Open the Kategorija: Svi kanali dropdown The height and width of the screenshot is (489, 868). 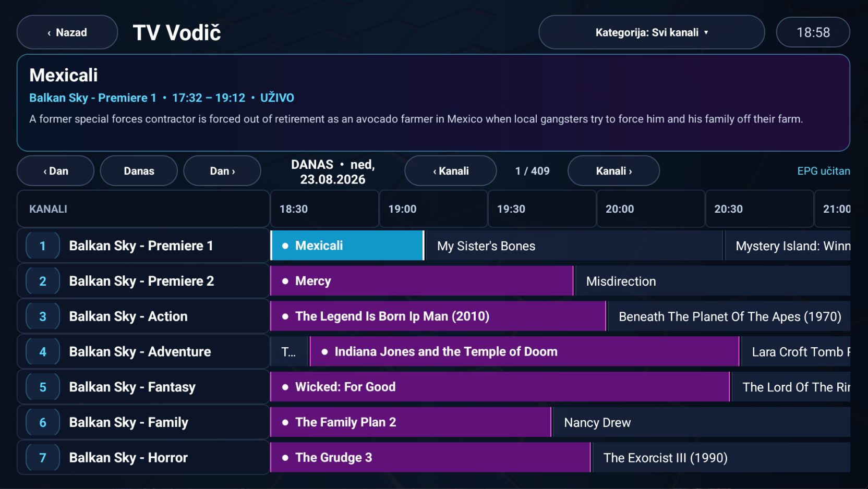tap(652, 32)
